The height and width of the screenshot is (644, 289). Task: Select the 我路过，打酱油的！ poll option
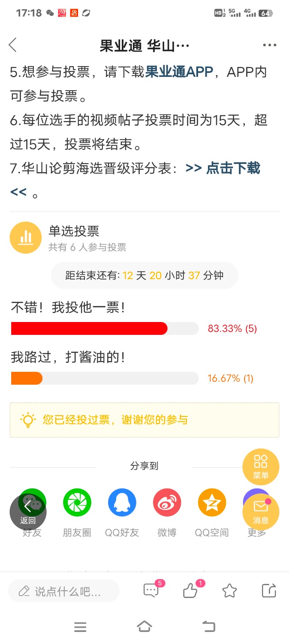68,357
